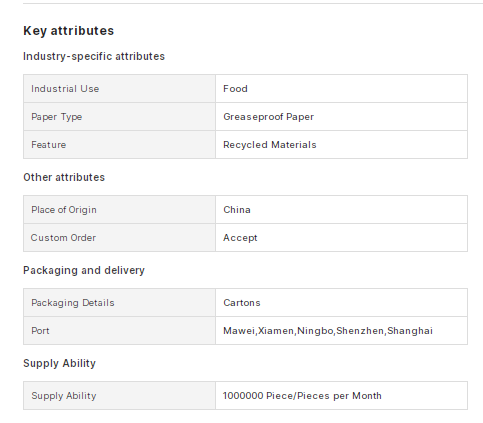Screen dimensions: 483x423
Task: Click the Packaging Details label
Action: pos(73,303)
